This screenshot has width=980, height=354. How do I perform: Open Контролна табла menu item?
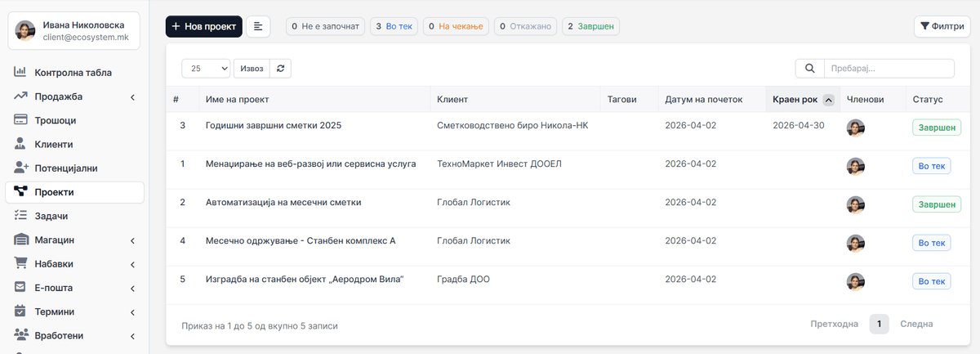pos(74,73)
